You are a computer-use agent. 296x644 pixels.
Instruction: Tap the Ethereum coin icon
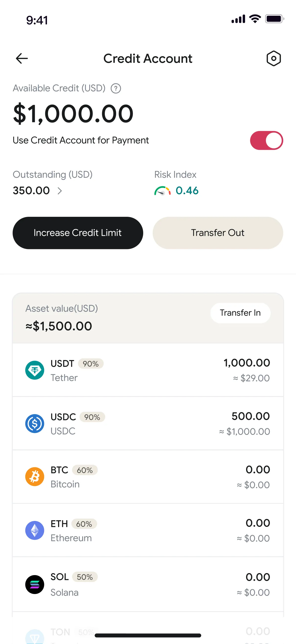(35, 530)
